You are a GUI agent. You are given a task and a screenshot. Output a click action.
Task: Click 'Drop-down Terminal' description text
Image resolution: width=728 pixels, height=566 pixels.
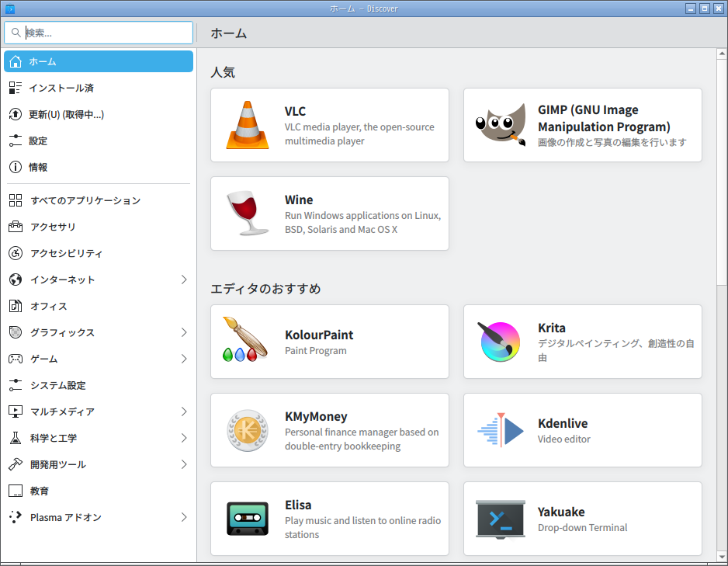(x=582, y=527)
